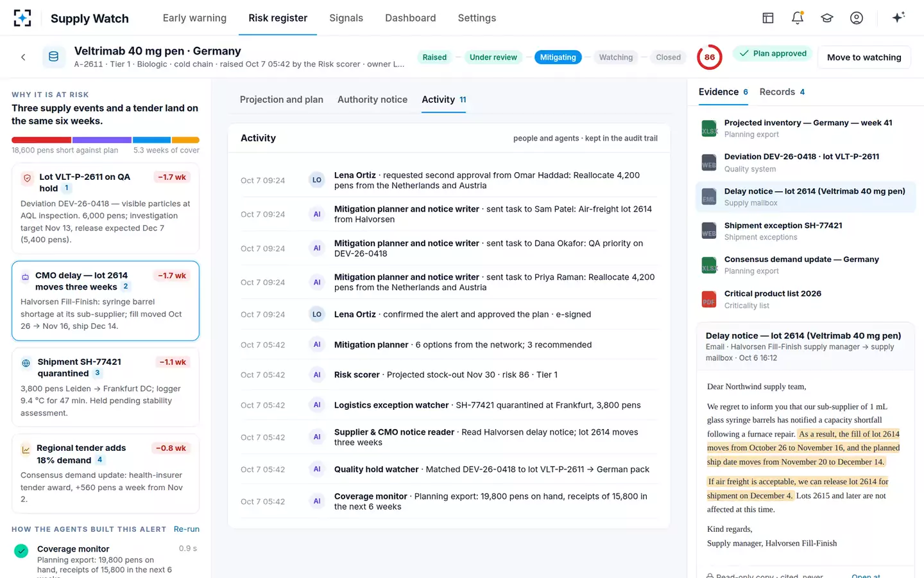Image resolution: width=924 pixels, height=578 pixels.
Task: Open the Records tab
Action: pyautogui.click(x=782, y=92)
